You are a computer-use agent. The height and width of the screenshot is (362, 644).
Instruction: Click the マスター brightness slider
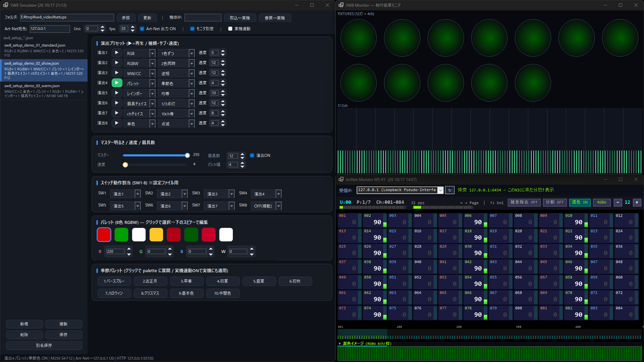tap(155, 156)
